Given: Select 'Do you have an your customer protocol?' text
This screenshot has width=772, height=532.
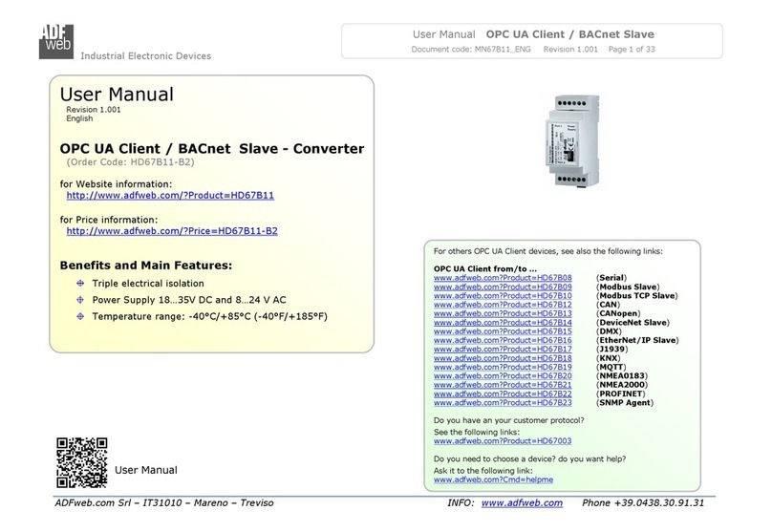Looking at the screenshot, I should (509, 420).
